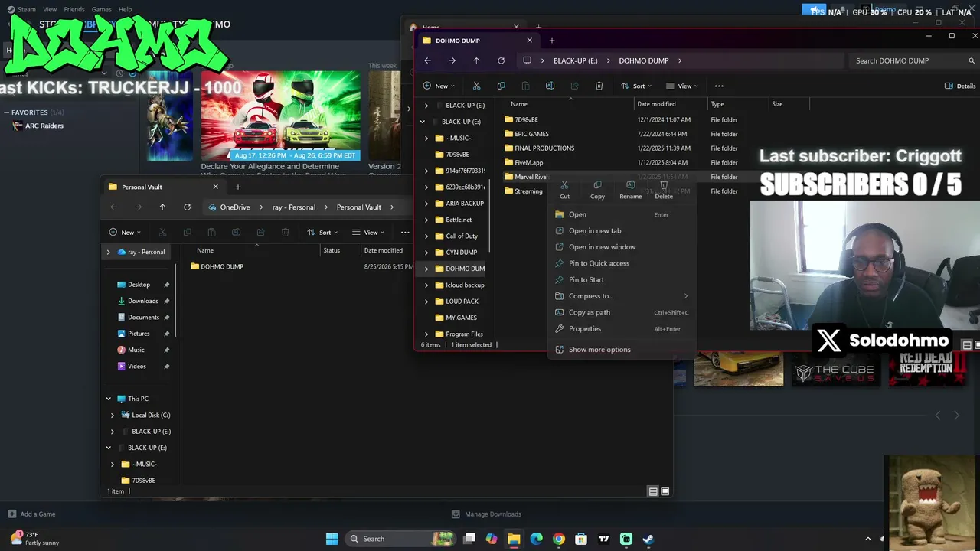Toggle the Details pane in DOHMO DUMP window
This screenshot has width=980, height=551.
coord(960,86)
